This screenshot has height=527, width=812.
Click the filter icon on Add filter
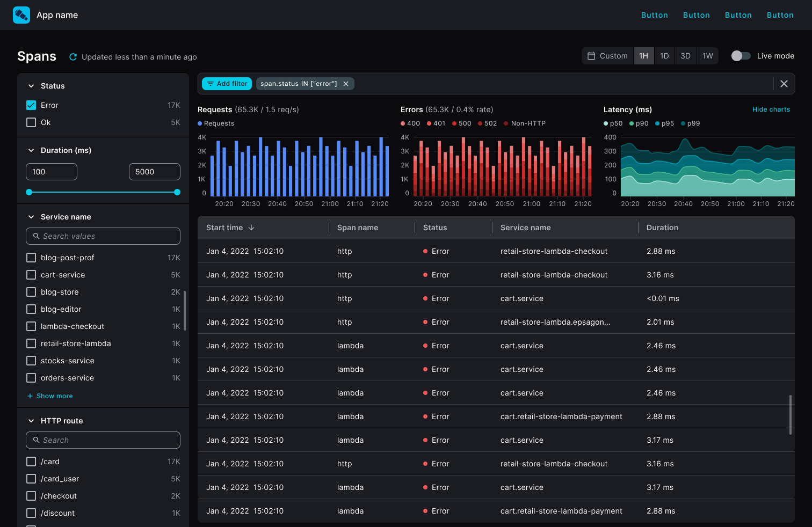pos(210,84)
